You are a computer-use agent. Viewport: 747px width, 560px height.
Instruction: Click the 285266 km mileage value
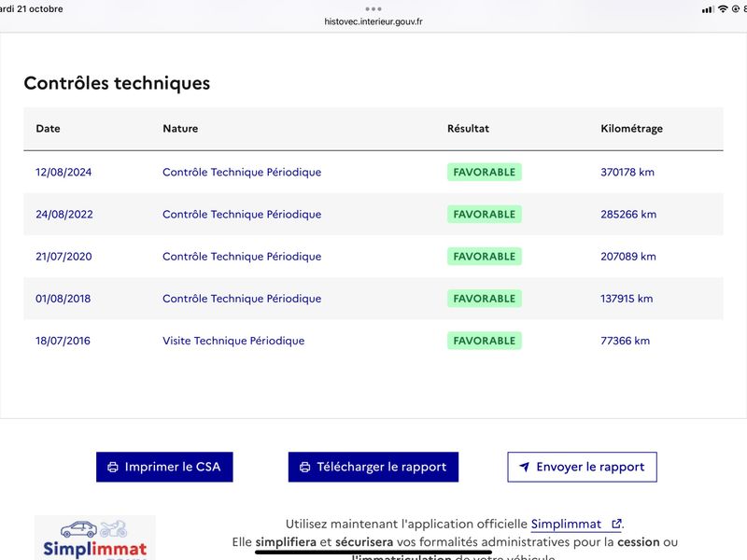click(x=628, y=215)
